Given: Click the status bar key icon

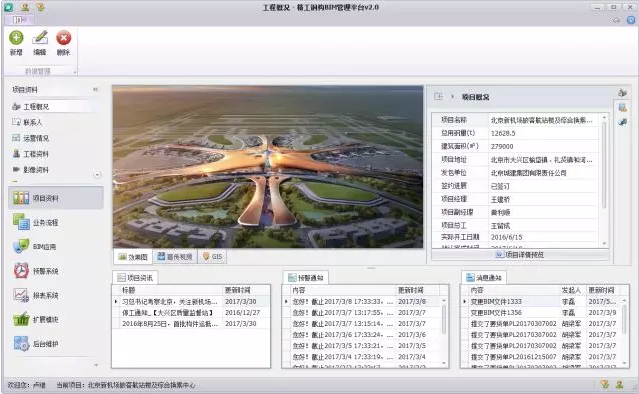Looking at the screenshot, I should click(604, 384).
